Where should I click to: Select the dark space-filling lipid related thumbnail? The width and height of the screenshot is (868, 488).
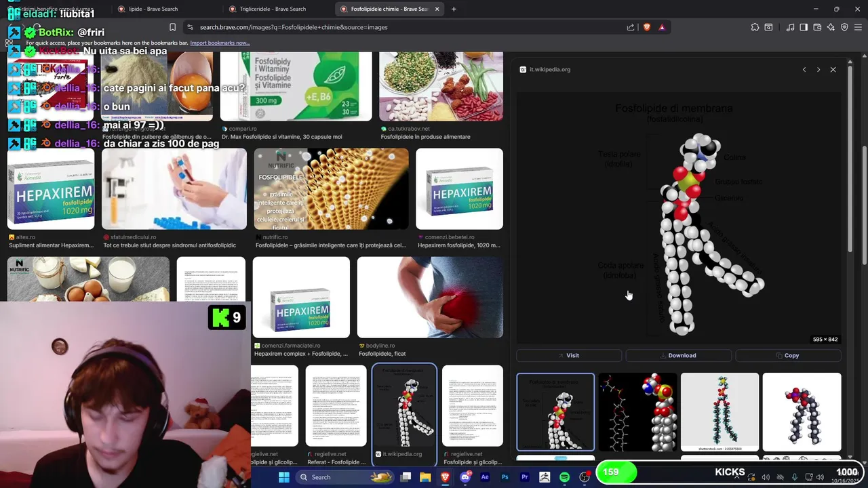click(637, 412)
